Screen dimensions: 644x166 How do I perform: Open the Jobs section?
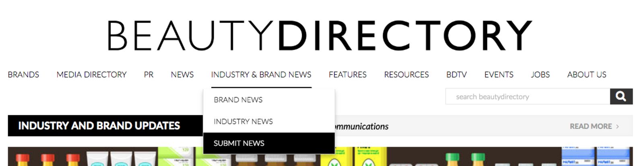click(x=540, y=75)
